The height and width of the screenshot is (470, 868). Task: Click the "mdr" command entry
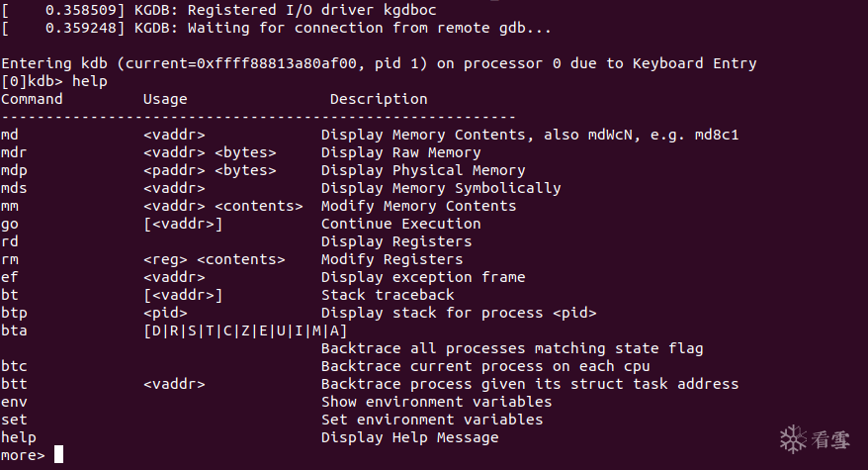tap(14, 152)
